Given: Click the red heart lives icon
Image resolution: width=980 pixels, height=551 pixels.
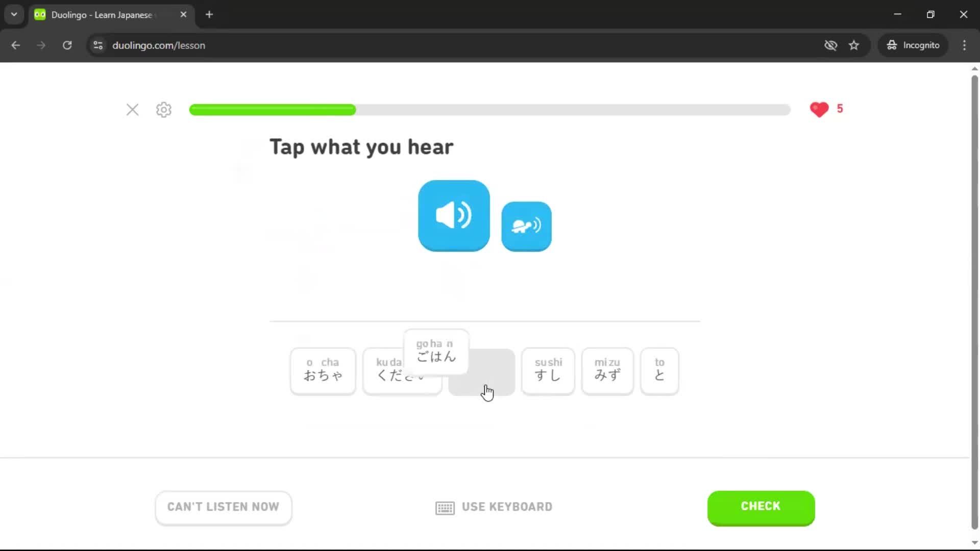Looking at the screenshot, I should pos(819,109).
